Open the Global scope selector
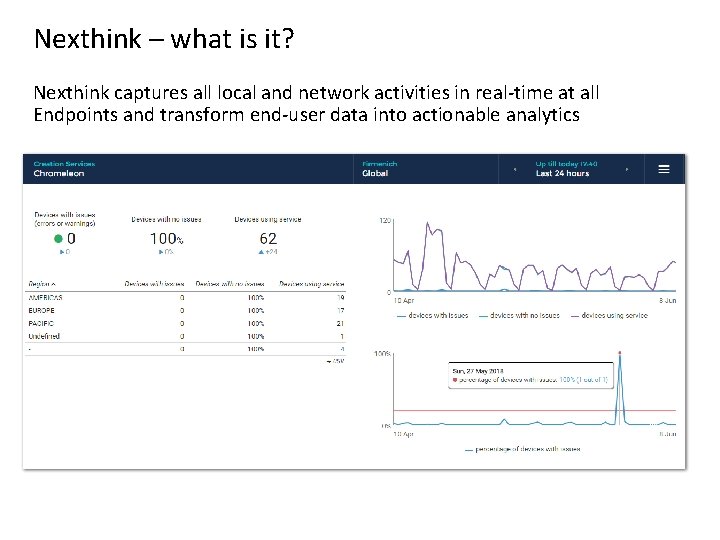720x540 pixels. pyautogui.click(x=380, y=169)
